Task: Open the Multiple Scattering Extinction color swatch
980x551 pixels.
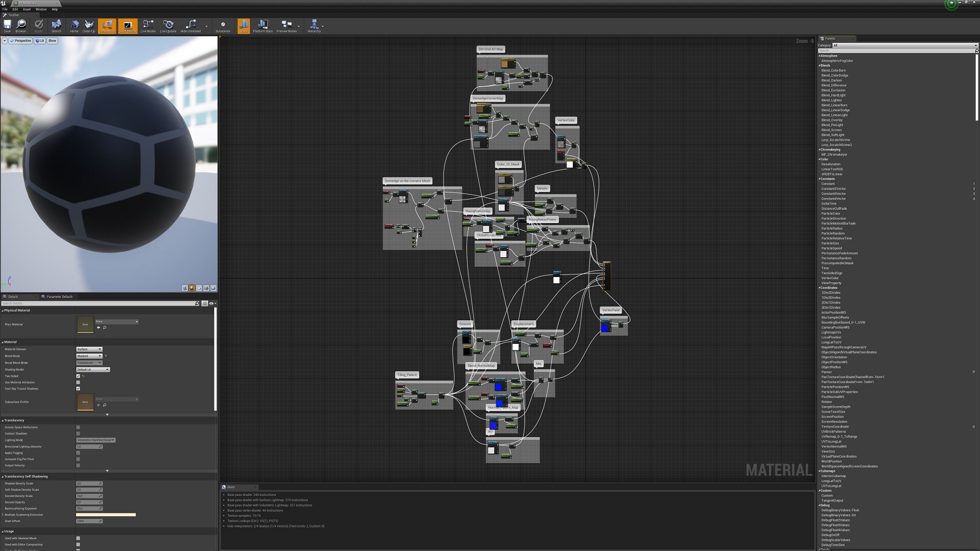Action: coord(106,515)
